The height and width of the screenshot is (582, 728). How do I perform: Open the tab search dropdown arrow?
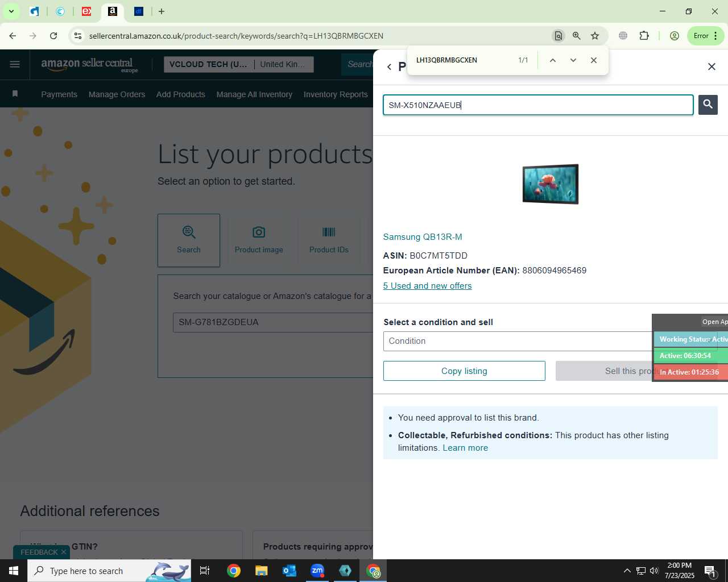click(11, 11)
